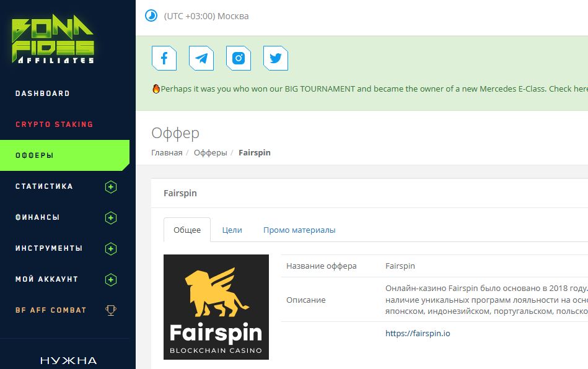Image resolution: width=588 pixels, height=369 pixels.
Task: Click the НУЖНА banner text in sidebar
Action: pos(69,361)
